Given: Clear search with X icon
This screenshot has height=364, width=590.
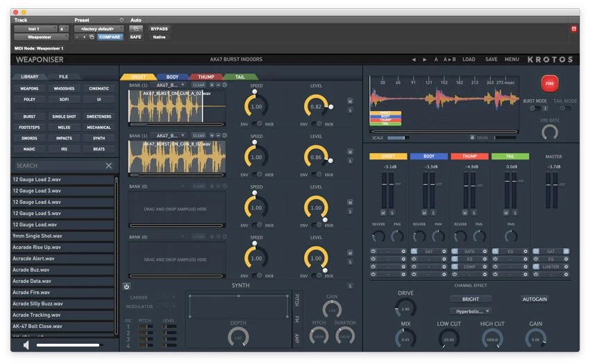Looking at the screenshot, I should click(109, 166).
